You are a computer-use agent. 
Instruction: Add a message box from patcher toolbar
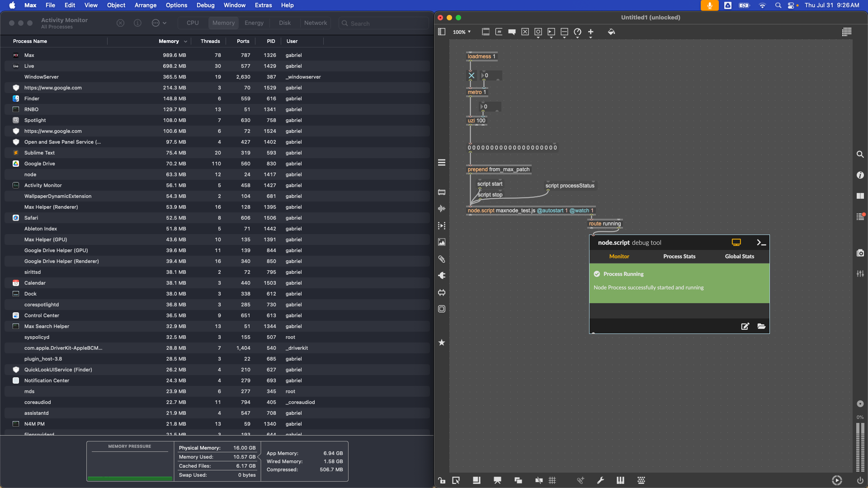(499, 32)
